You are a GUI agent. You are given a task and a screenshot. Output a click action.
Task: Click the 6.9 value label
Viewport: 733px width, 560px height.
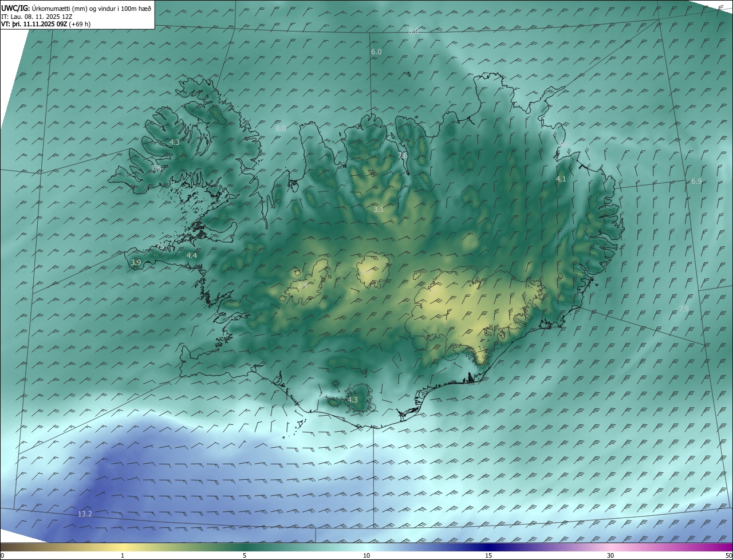click(696, 181)
